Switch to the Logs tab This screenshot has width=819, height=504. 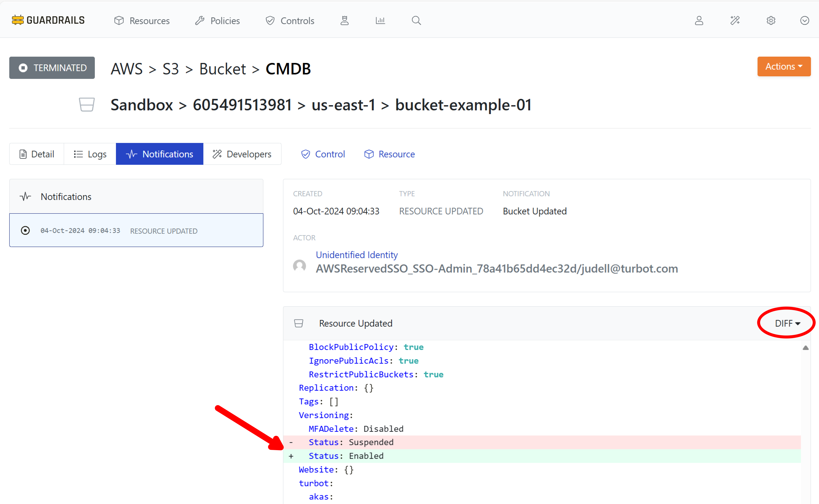89,154
